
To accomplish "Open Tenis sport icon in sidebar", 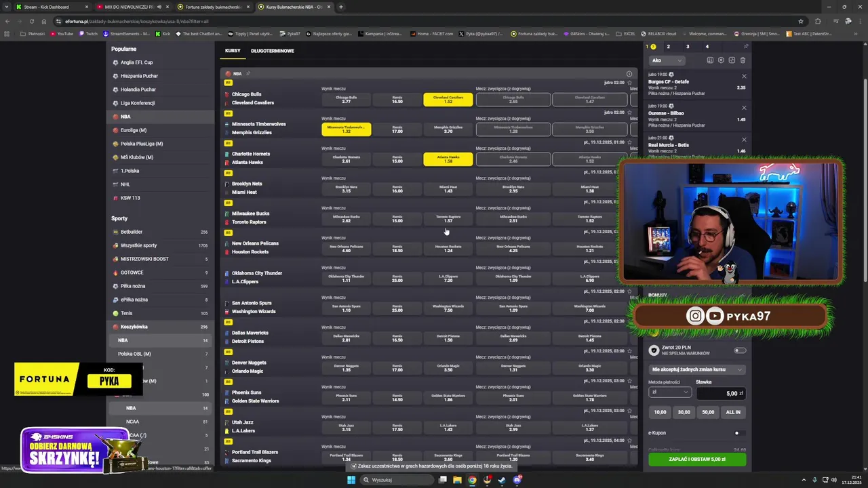I will pyautogui.click(x=115, y=313).
